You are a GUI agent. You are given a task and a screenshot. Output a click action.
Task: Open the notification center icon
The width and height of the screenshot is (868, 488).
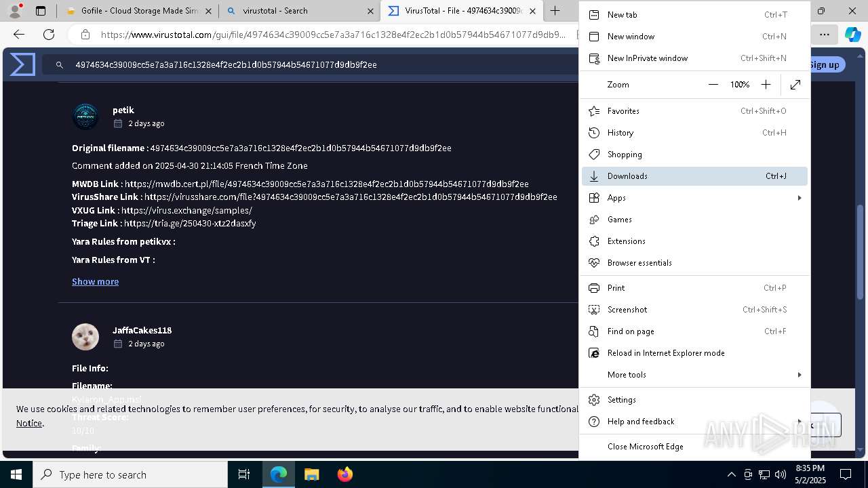(x=846, y=474)
